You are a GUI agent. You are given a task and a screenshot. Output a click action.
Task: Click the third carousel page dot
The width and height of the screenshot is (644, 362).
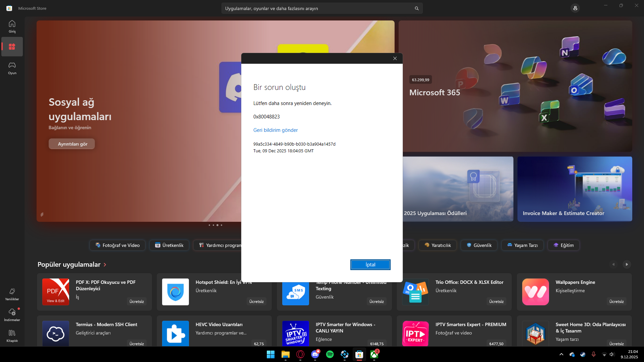[217, 225]
